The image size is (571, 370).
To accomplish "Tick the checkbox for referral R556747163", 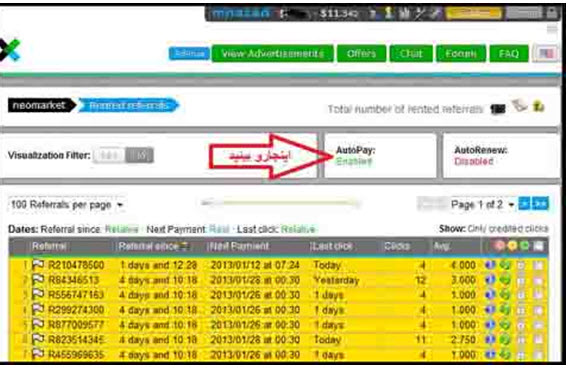I will (x=538, y=295).
